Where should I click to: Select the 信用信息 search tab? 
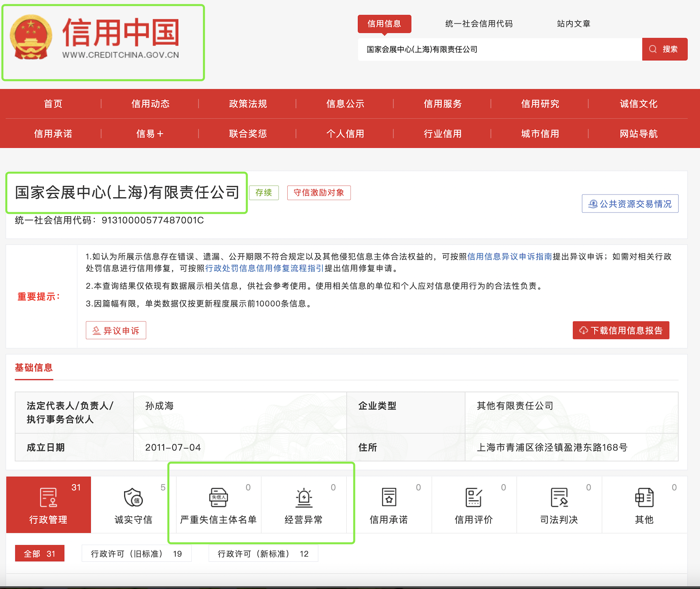384,24
